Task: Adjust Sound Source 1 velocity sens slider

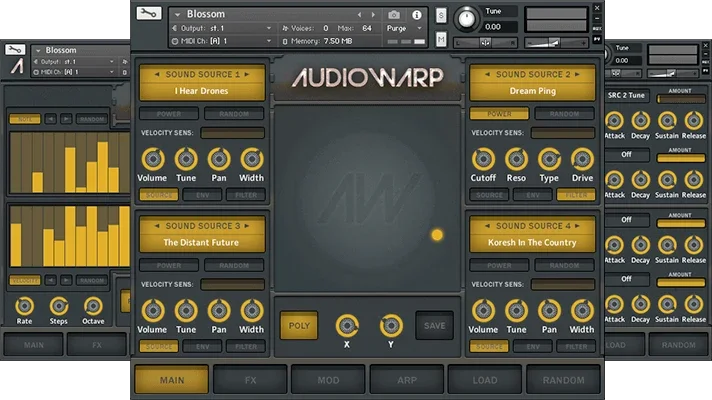Action: (232, 133)
